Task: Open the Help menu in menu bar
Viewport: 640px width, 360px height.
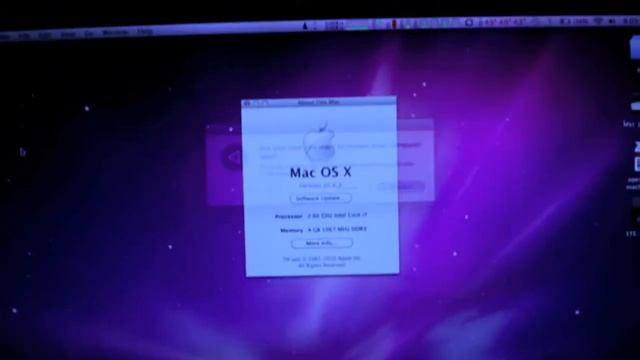Action: 144,31
